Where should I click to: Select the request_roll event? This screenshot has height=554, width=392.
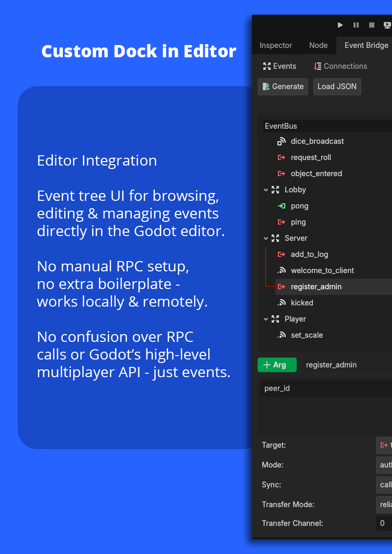tap(311, 158)
